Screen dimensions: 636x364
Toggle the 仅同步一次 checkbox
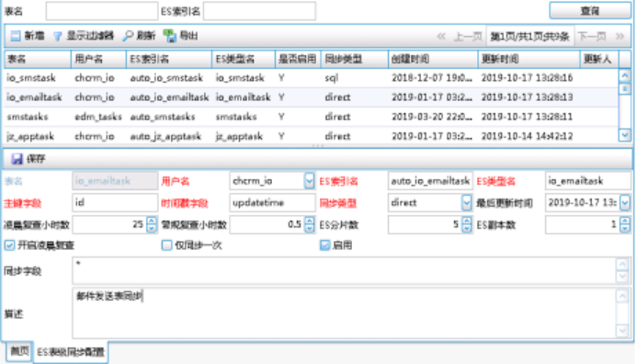(166, 245)
